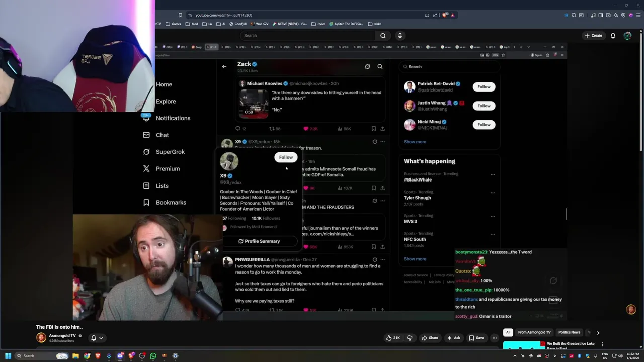Open File Explorer from the taskbar
Screen dimensions: 644x362
[75, 356]
